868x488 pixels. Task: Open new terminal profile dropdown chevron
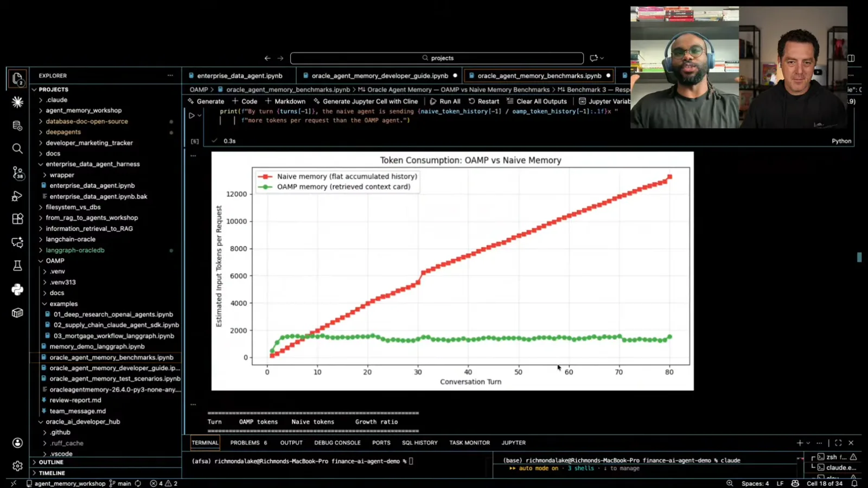tap(808, 443)
